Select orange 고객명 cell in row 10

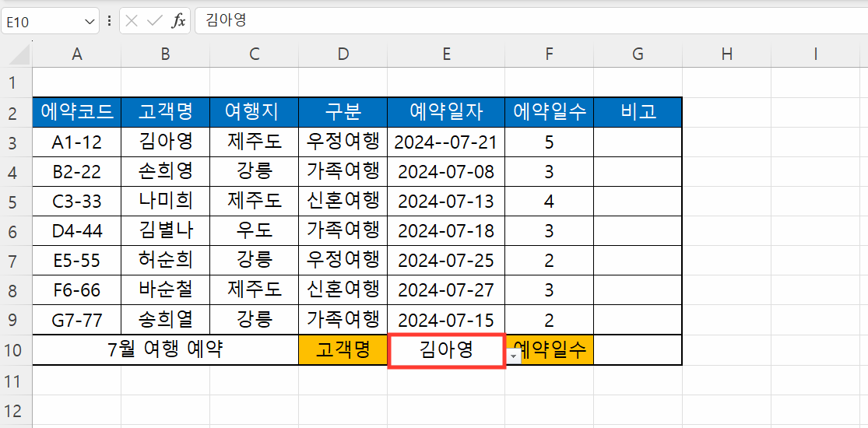343,350
